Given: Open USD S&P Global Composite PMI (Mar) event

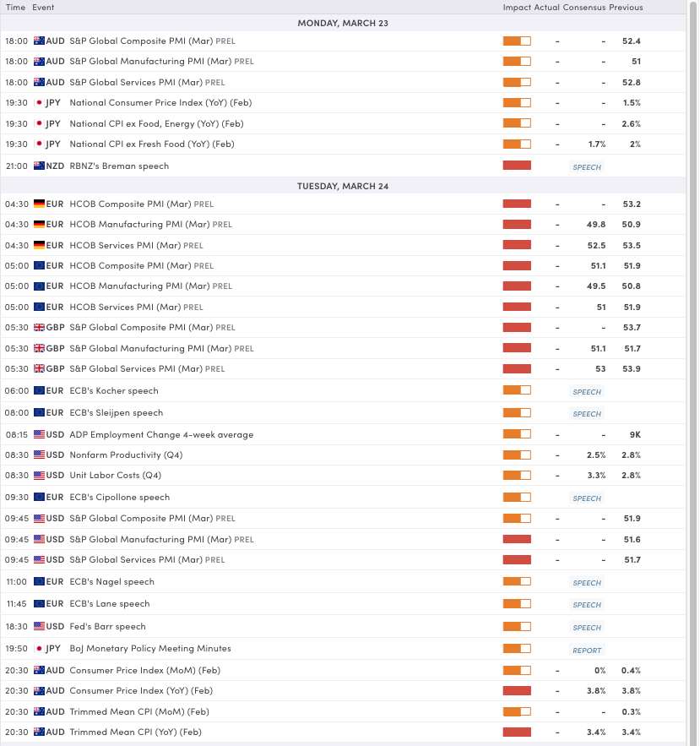Looking at the screenshot, I should point(152,519).
